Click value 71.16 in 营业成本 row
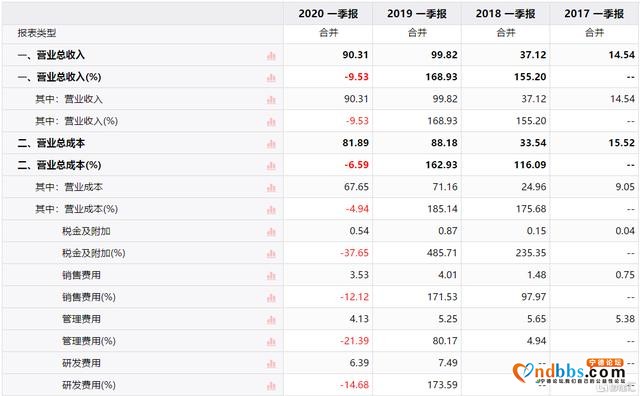Screen dimensions: 640x396 pyautogui.click(x=445, y=187)
